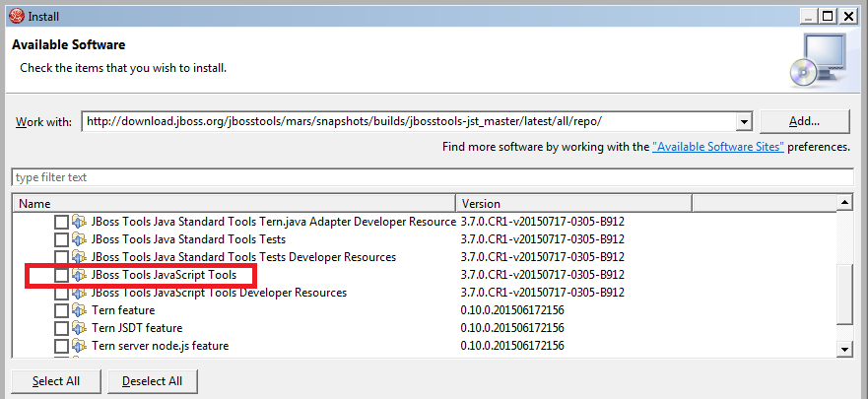868x399 pixels.
Task: Open the Work with URL dropdown
Action: coord(745,121)
